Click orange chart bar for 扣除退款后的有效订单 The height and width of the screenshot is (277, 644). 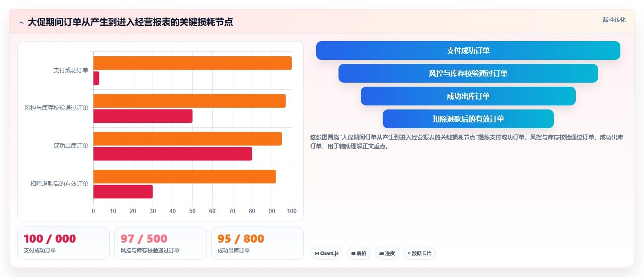click(184, 176)
